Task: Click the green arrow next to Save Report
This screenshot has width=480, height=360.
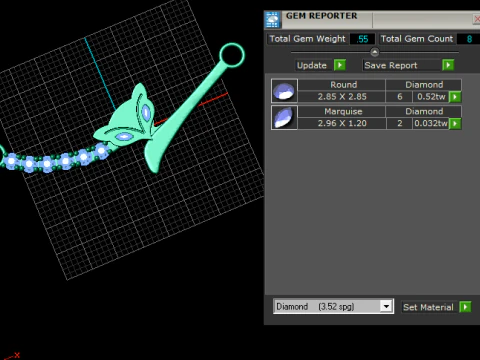Action: (448, 65)
